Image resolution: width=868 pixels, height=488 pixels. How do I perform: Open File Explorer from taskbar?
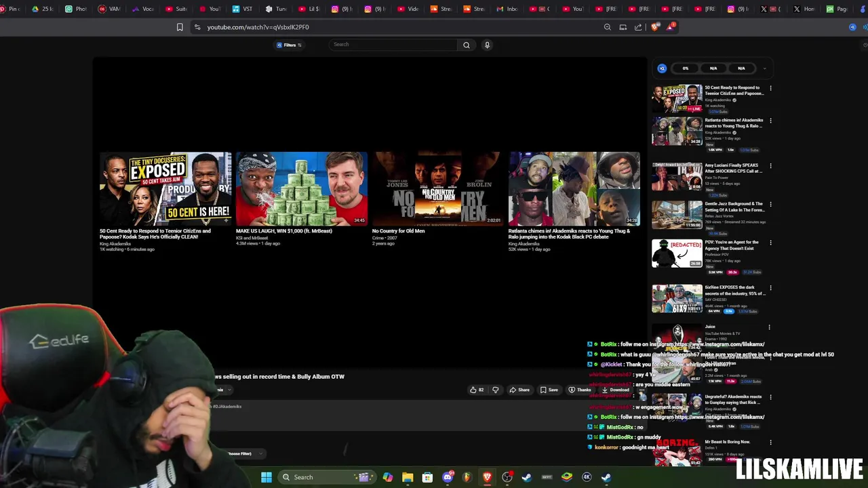tap(408, 477)
